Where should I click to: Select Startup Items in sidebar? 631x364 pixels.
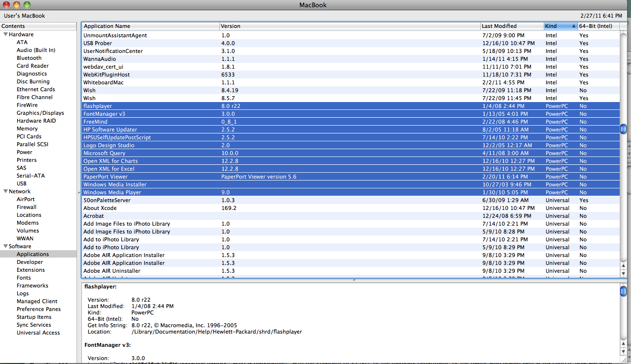coord(34,317)
